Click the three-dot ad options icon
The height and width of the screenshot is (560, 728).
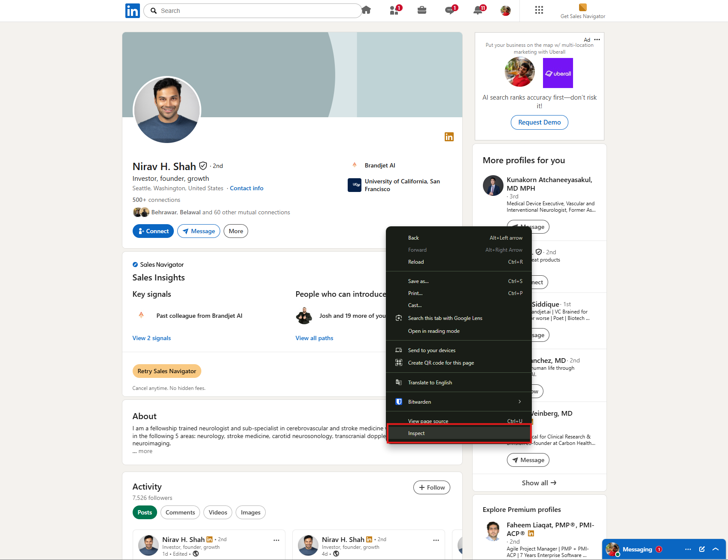pos(597,40)
